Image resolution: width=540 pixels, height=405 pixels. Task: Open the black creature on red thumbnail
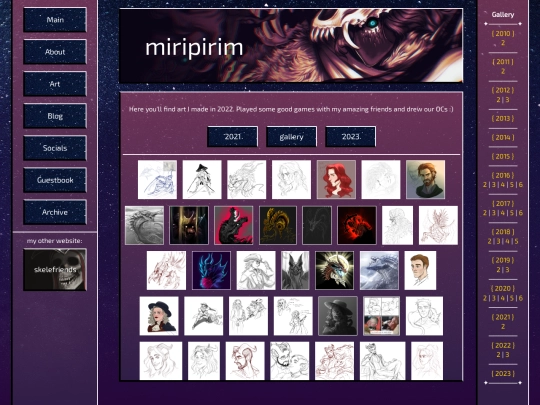233,225
